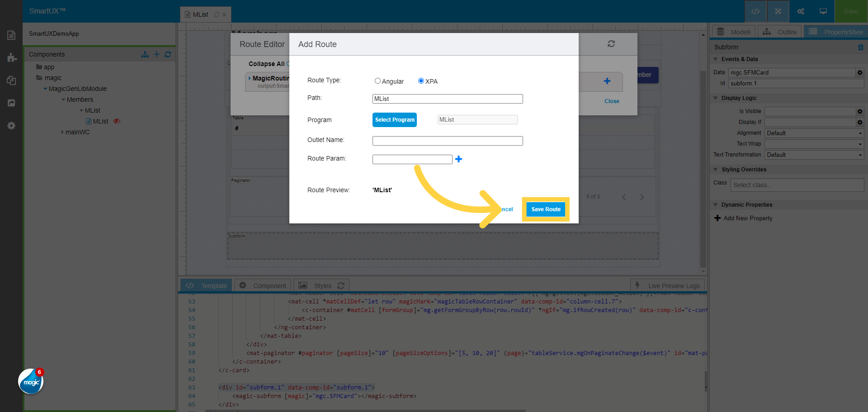Expand the mainWC tree node
Screen dimensions: 868x412
[62, 132]
